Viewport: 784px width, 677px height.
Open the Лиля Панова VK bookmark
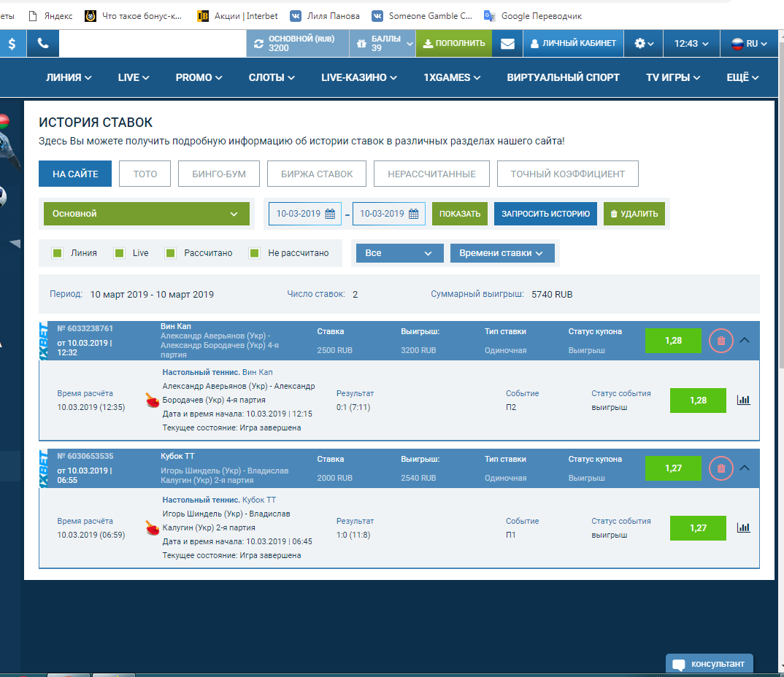(x=325, y=16)
